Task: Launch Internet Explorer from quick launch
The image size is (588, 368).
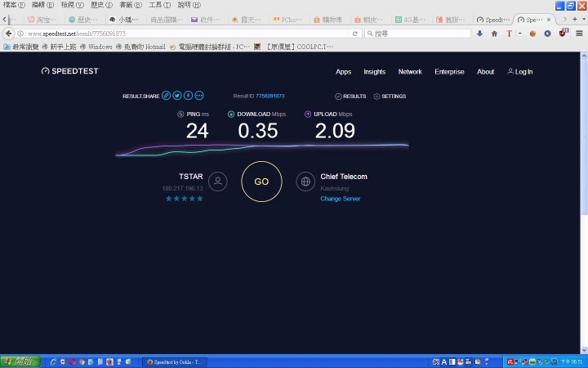Action: (x=54, y=361)
